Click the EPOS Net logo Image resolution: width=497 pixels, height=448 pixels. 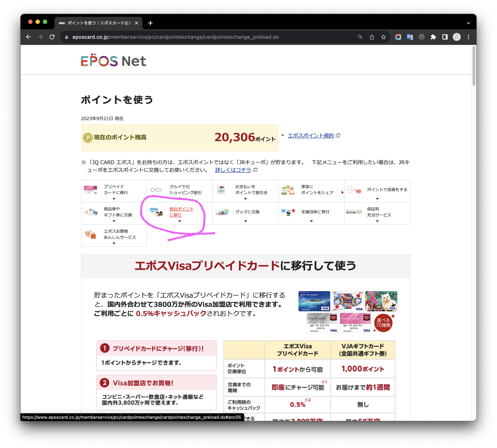click(x=113, y=60)
